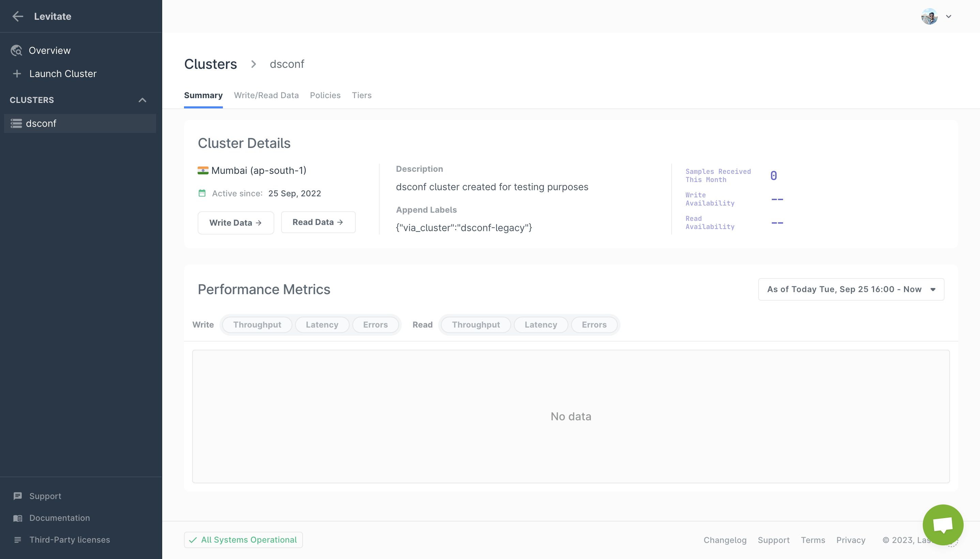Click All Systems Operational status badge
The height and width of the screenshot is (559, 980).
point(243,540)
